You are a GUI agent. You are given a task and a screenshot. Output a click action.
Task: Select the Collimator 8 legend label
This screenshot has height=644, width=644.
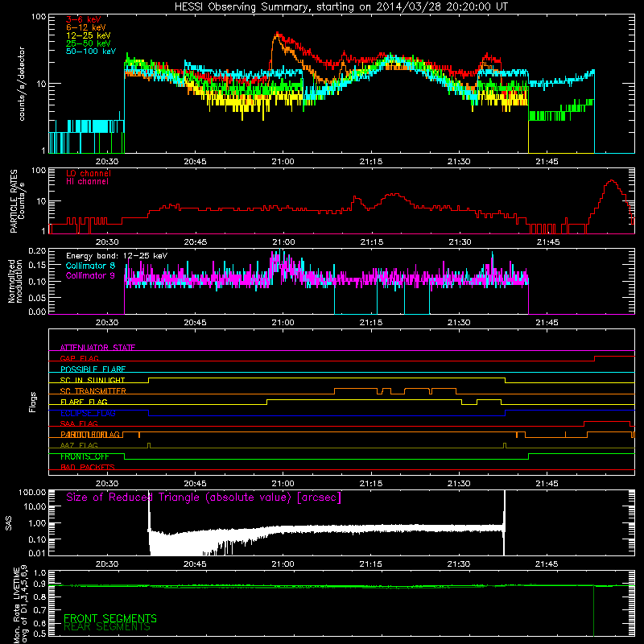pos(90,266)
